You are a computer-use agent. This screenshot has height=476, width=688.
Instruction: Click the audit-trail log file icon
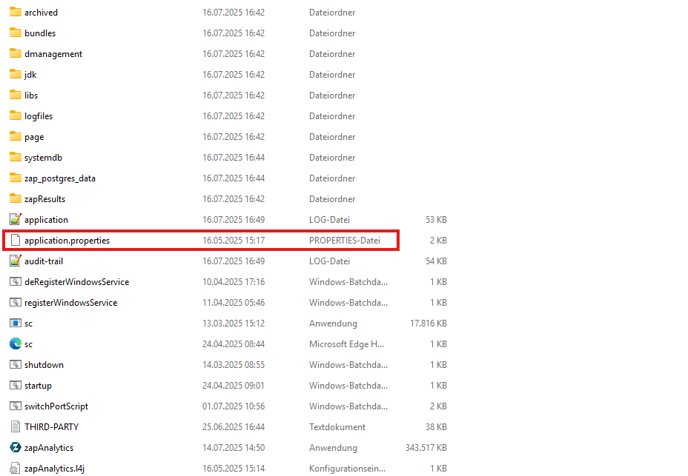15,261
